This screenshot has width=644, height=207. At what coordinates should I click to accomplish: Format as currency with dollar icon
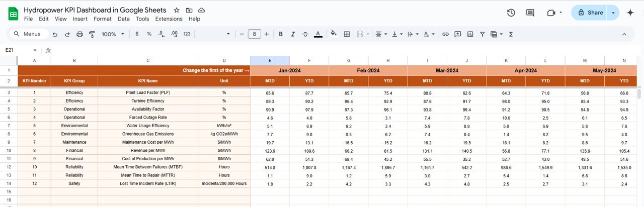(x=137, y=34)
